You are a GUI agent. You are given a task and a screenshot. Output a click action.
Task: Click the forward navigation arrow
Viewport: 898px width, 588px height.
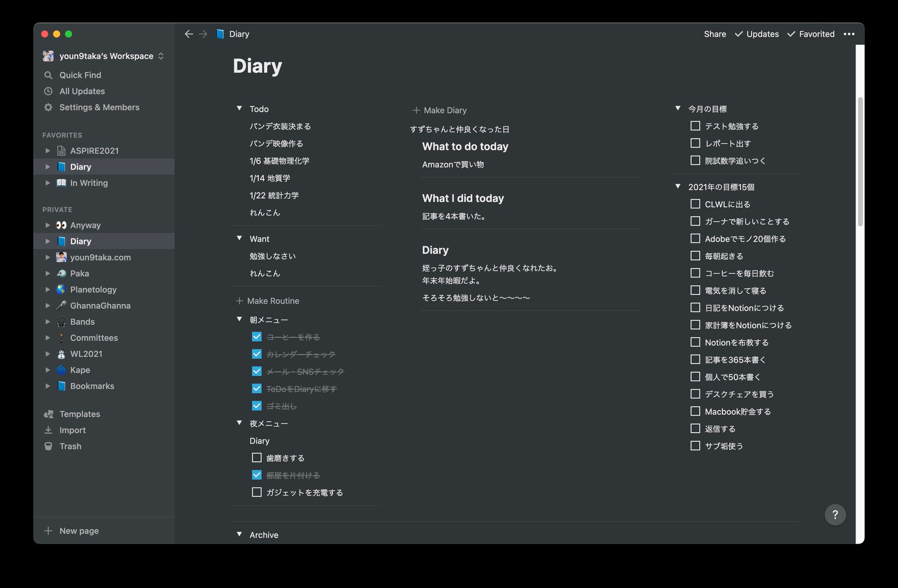(203, 34)
